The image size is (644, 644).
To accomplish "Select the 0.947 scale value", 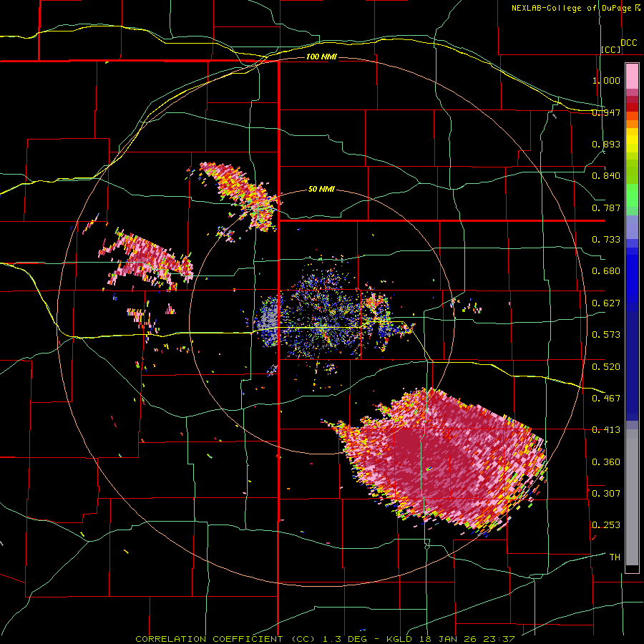I will click(x=606, y=112).
